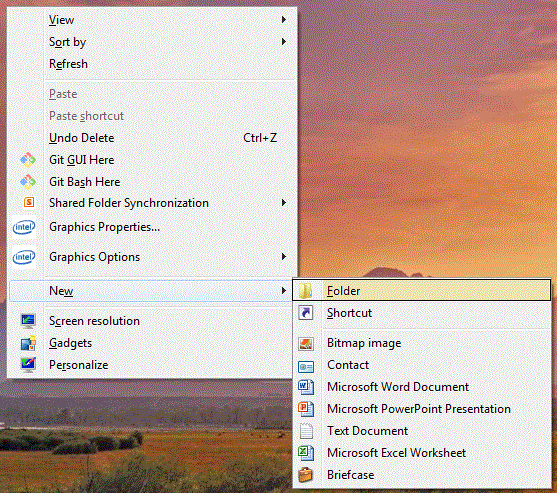Click the Text Document page icon
Image resolution: width=557 pixels, height=493 pixels.
click(306, 431)
